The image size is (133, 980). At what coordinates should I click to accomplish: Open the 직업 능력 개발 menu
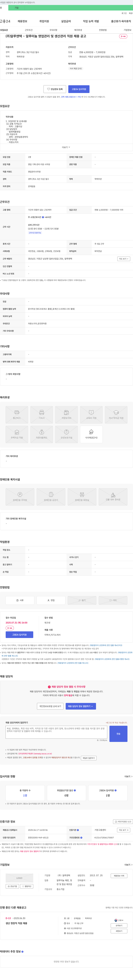tap(91, 21)
